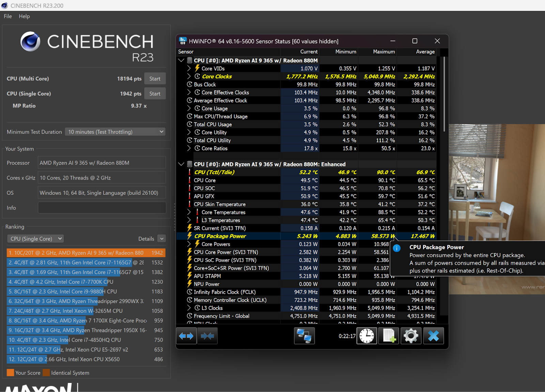Click the CPU (Tctl/Tdie) thermometer icon
The width and height of the screenshot is (545, 392).
click(x=190, y=172)
